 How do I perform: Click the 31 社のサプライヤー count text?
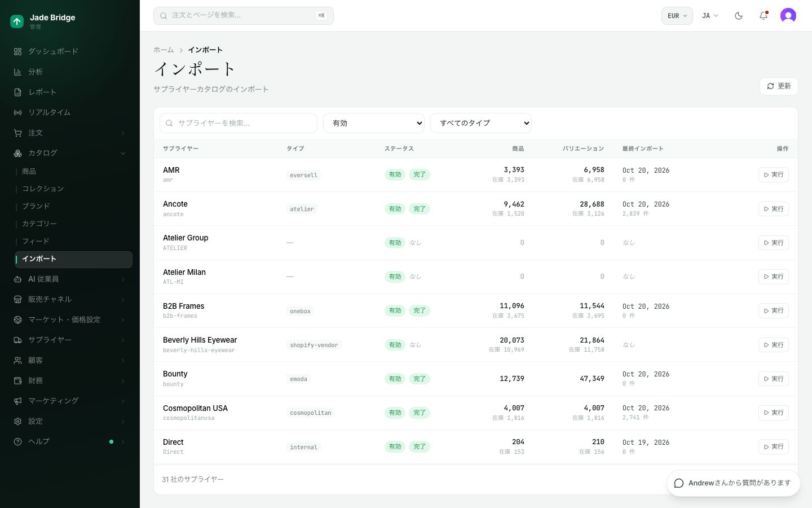(193, 479)
